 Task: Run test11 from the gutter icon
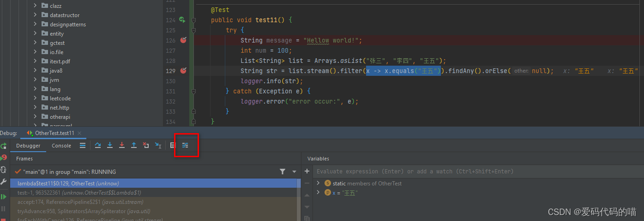point(182,20)
